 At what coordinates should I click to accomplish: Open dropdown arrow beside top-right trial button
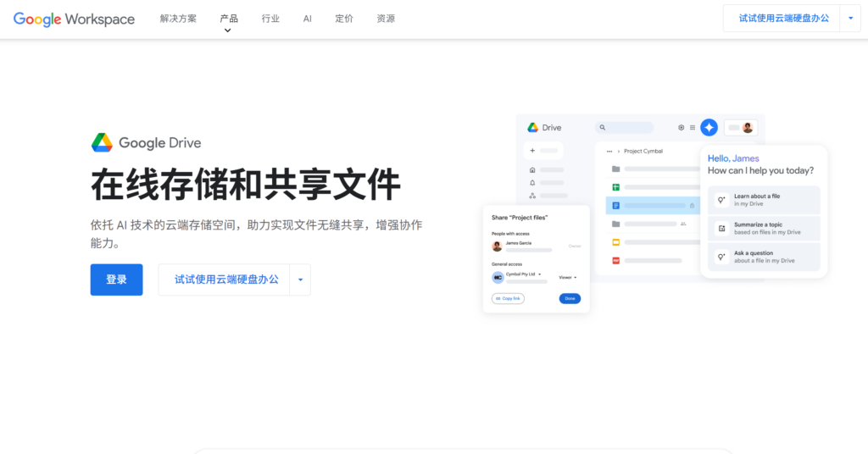(850, 18)
